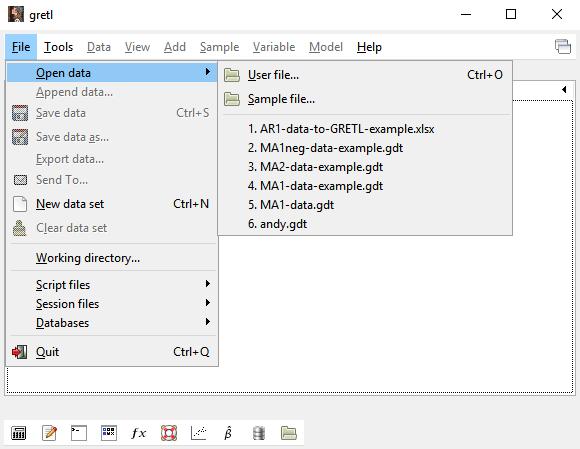The image size is (580, 449).
Task: Click the Sample file folder icon
Action: [x=232, y=99]
